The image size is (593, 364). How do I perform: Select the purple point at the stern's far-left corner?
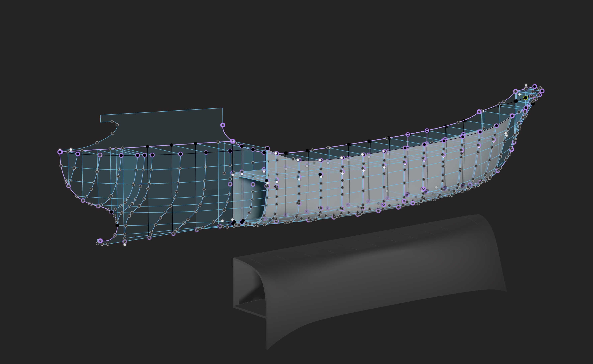point(60,152)
